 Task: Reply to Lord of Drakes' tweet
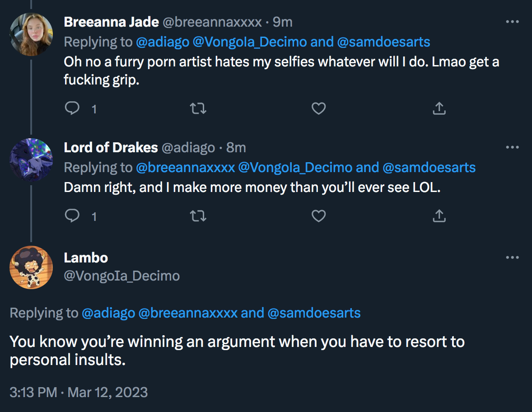coord(72,215)
